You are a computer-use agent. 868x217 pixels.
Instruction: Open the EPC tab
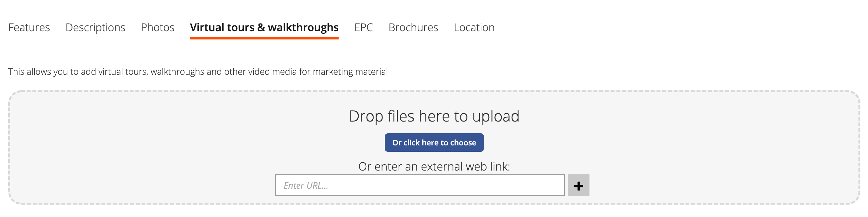point(364,27)
